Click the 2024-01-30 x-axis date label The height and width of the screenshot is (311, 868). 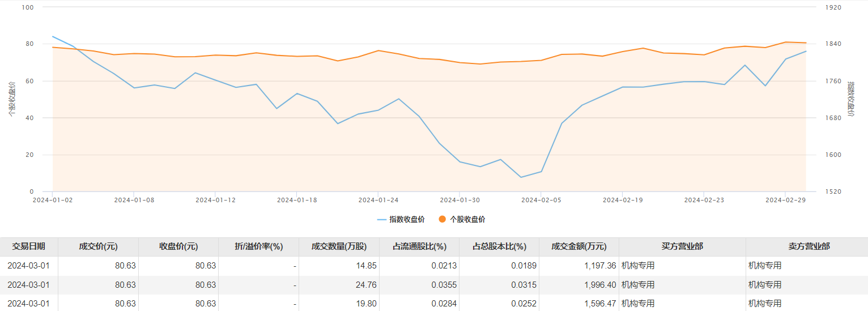point(459,200)
